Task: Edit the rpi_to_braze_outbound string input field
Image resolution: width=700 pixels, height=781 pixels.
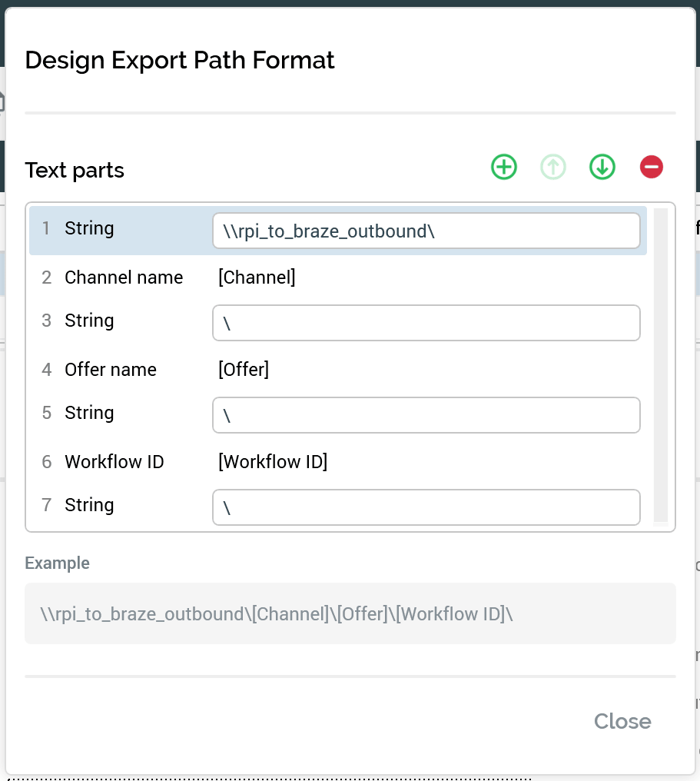Action: pyautogui.click(x=426, y=231)
